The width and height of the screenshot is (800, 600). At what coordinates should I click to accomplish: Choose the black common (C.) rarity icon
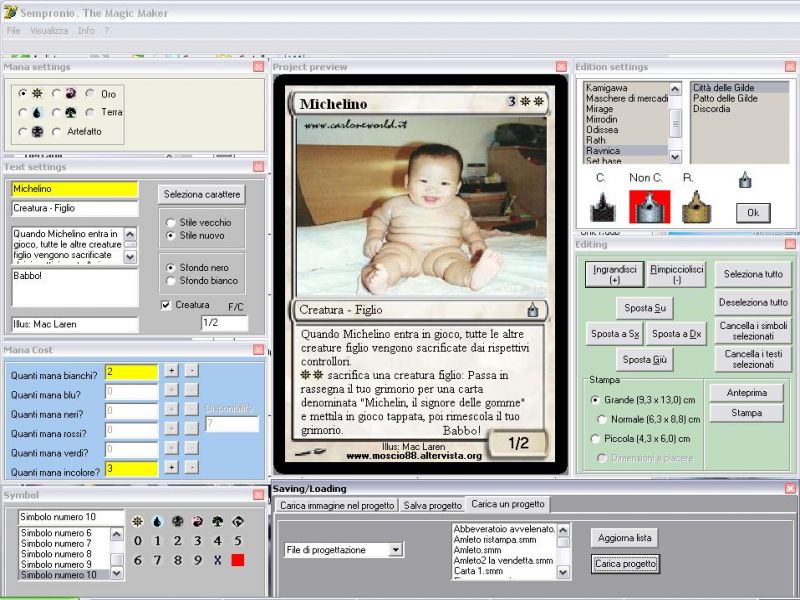tap(603, 207)
